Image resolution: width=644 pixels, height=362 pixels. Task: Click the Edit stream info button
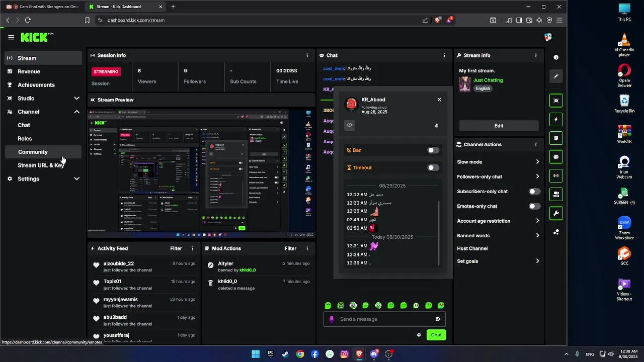pyautogui.click(x=499, y=126)
